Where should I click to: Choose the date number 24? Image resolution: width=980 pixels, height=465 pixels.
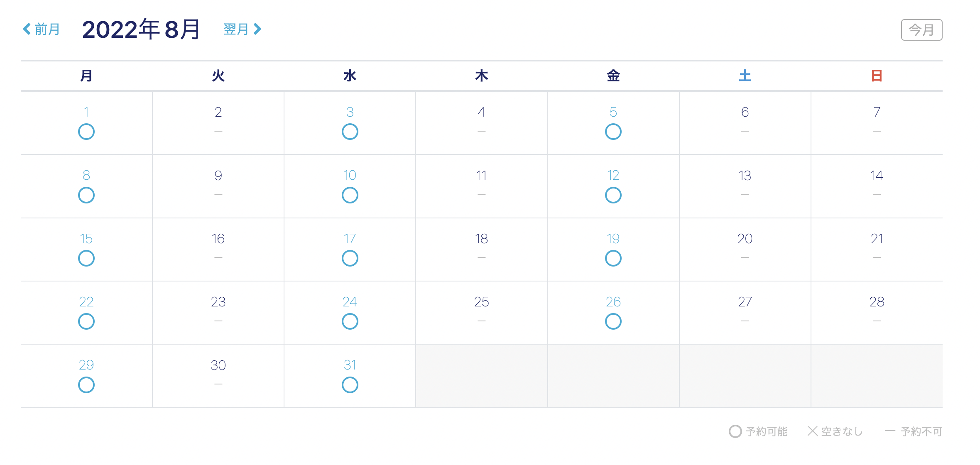coord(350,302)
